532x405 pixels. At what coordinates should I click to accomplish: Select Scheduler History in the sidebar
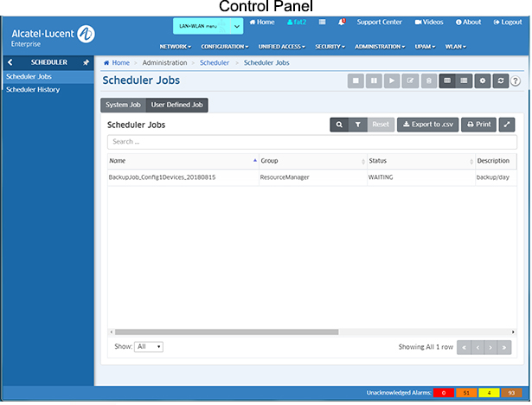point(33,89)
